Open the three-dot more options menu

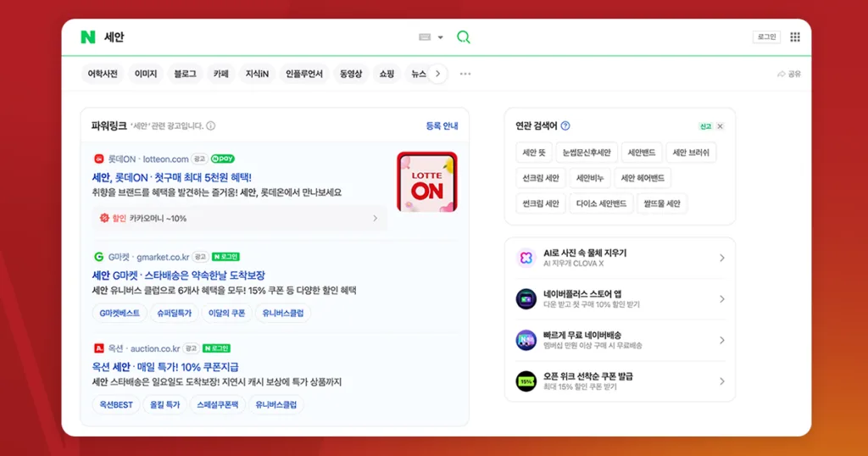coord(465,74)
